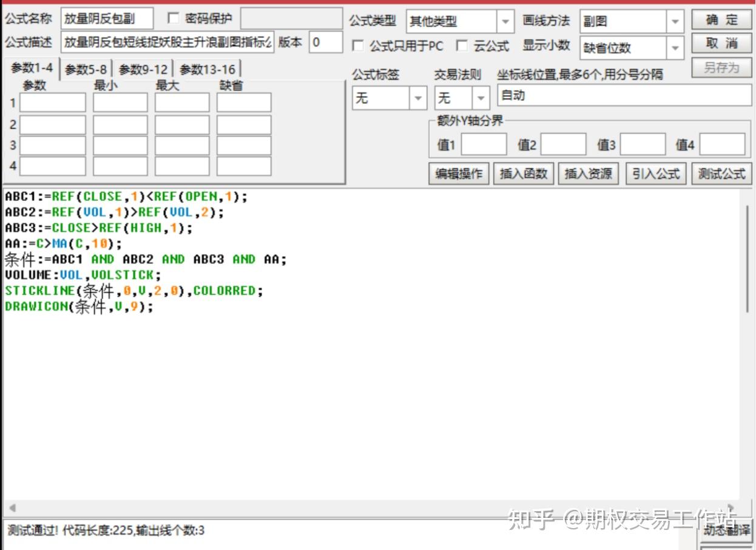Click the ABC3:=CLOSE>REF(HIGH,1) line
756x550 pixels.
[98, 228]
